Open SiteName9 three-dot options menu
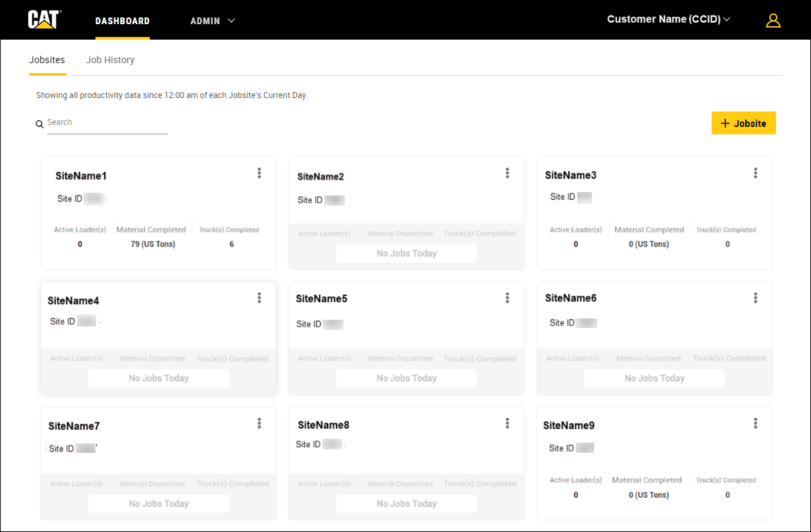 (x=755, y=423)
